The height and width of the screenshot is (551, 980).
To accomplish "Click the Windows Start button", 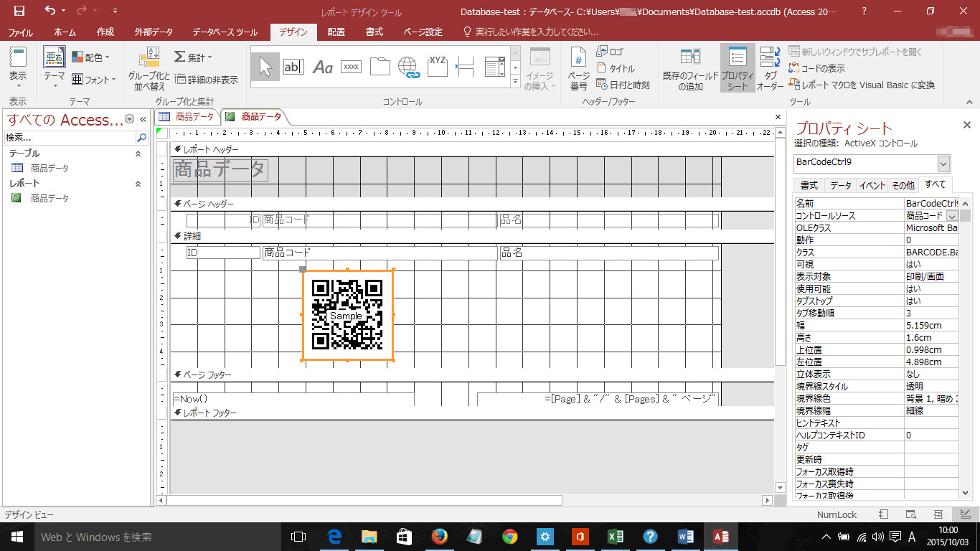I will point(17,537).
